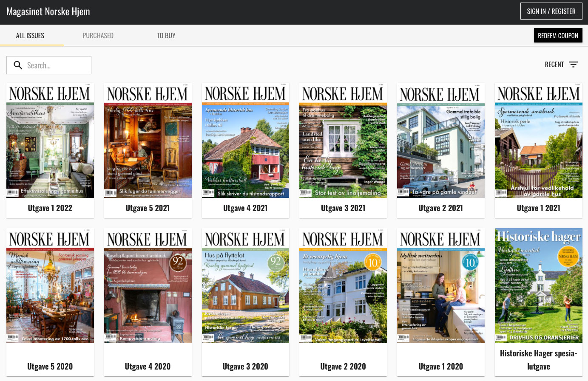Viewport: 588px width, 381px height.
Task: Click the Magasinet Norske Hjem title
Action: pyautogui.click(x=48, y=11)
